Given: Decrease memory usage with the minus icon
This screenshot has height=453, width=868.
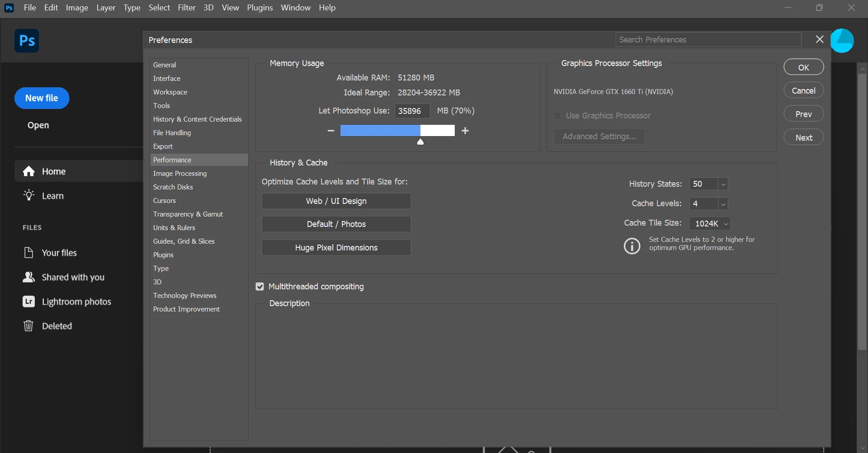Looking at the screenshot, I should tap(330, 131).
